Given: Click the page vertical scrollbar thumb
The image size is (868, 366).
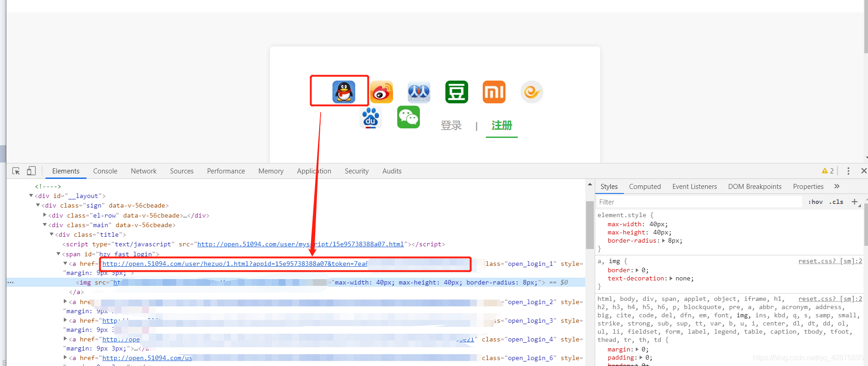Looking at the screenshot, I should pos(866,26).
